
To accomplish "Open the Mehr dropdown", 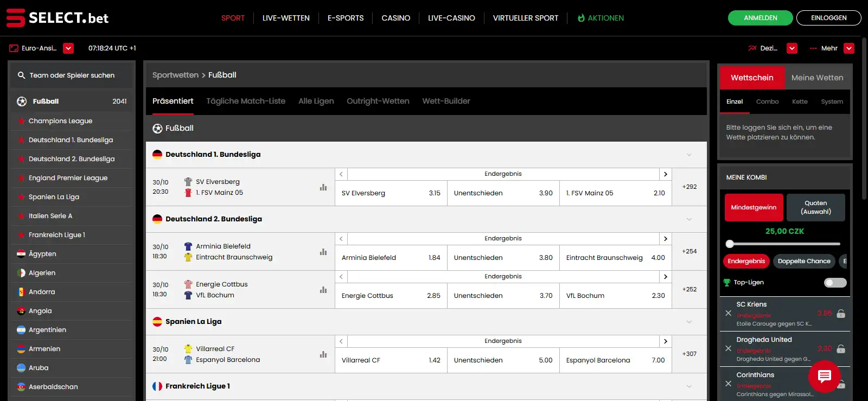I will pyautogui.click(x=849, y=48).
